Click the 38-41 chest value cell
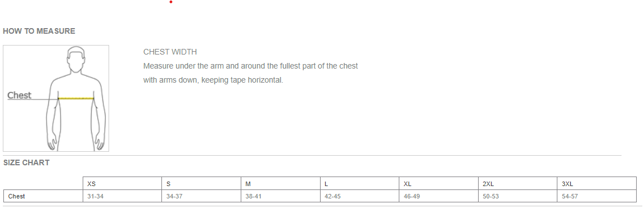The width and height of the screenshot is (644, 208). click(281, 197)
